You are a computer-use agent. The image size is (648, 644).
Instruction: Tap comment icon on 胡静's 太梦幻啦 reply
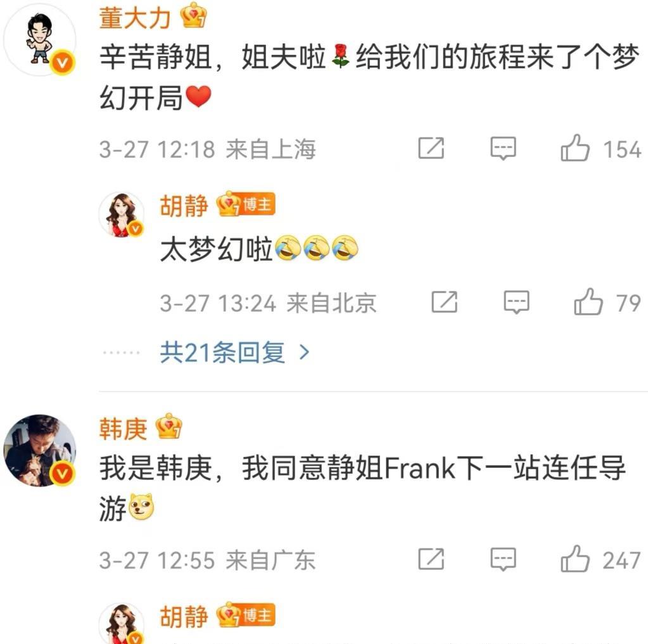coord(517,302)
